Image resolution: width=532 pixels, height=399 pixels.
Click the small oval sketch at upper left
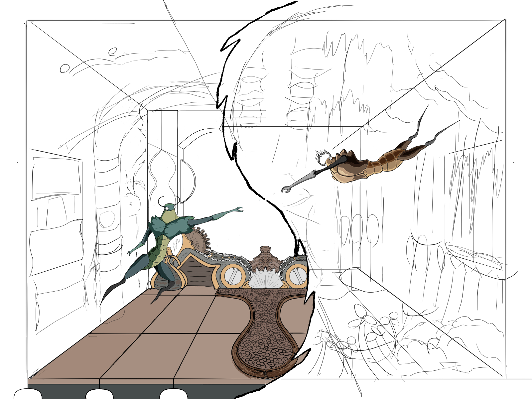tap(64, 69)
